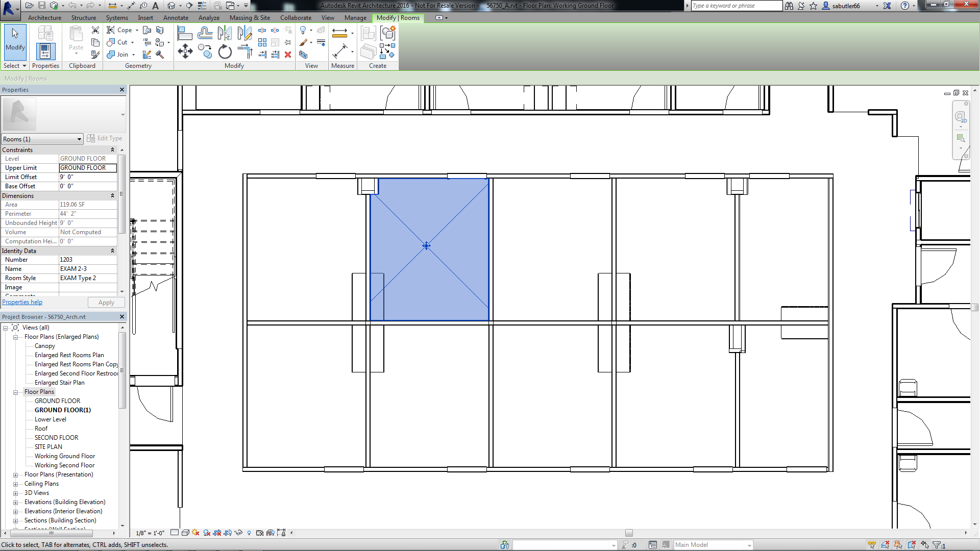Click the Upper Limit GROUND FLOOR field
Image resolution: width=980 pixels, height=551 pixels.
point(88,168)
